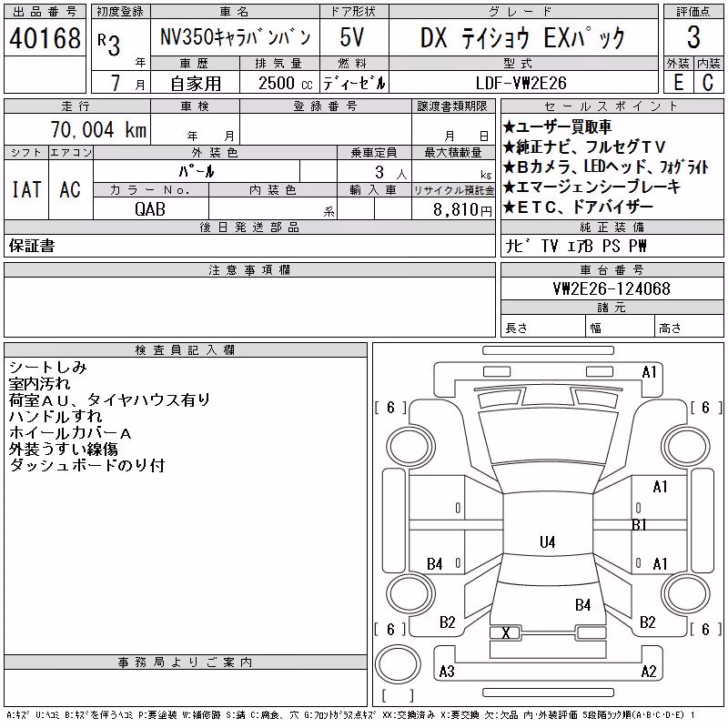Click fuel type ディーゼル
The image size is (728, 728).
point(354,83)
